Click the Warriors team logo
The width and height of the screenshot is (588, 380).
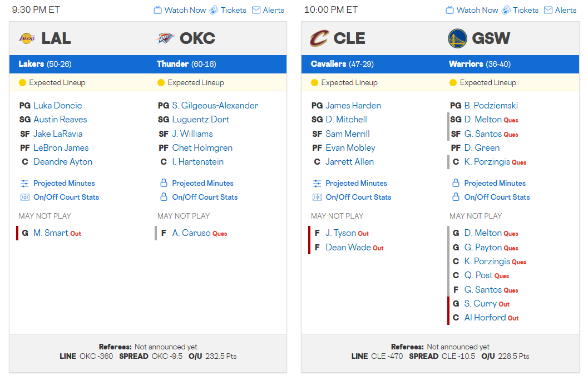point(457,38)
